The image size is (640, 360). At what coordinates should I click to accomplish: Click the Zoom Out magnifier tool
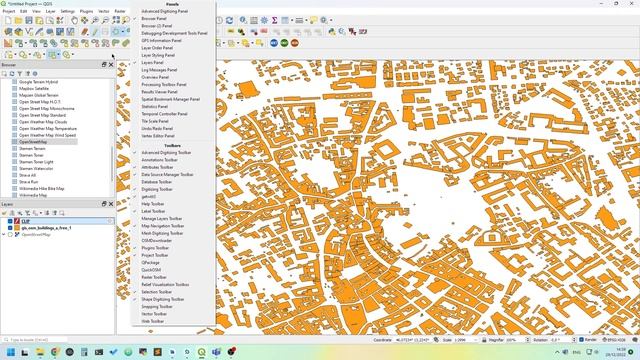coord(105,20)
